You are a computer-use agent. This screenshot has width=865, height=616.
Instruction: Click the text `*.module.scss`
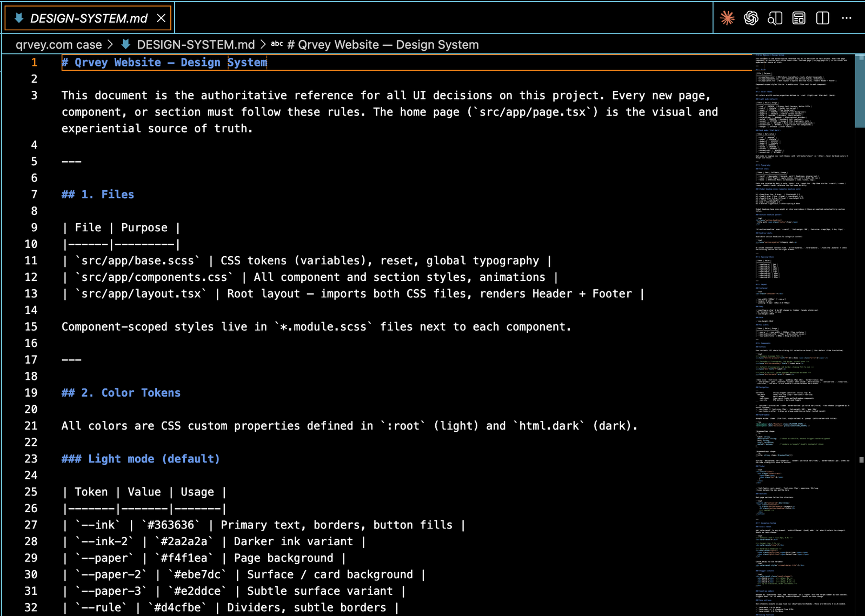[323, 327]
